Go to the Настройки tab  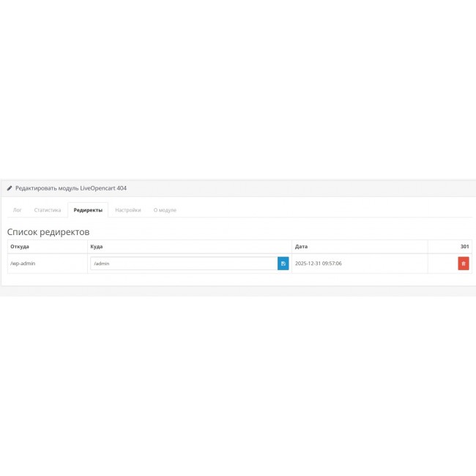point(127,210)
